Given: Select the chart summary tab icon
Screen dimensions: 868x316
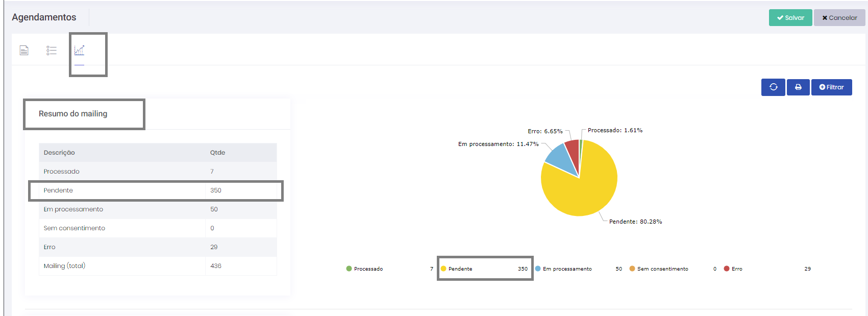Looking at the screenshot, I should tap(79, 50).
